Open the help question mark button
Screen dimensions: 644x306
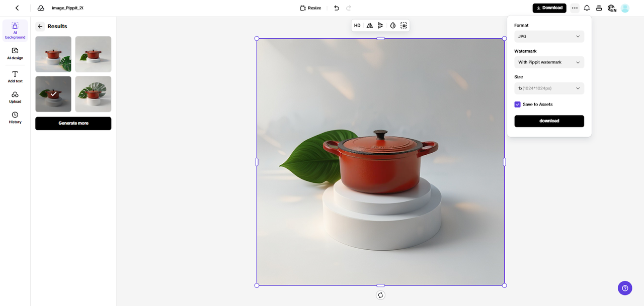[x=625, y=288]
